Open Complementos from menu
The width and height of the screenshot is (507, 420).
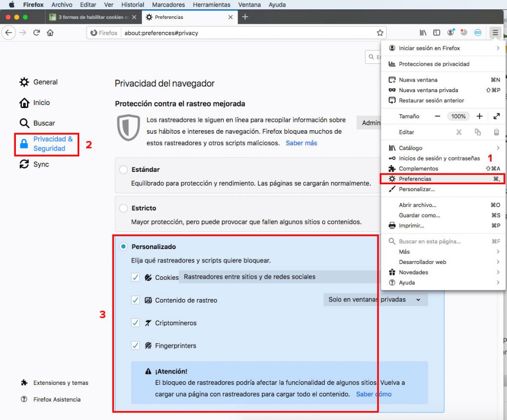[443, 168]
